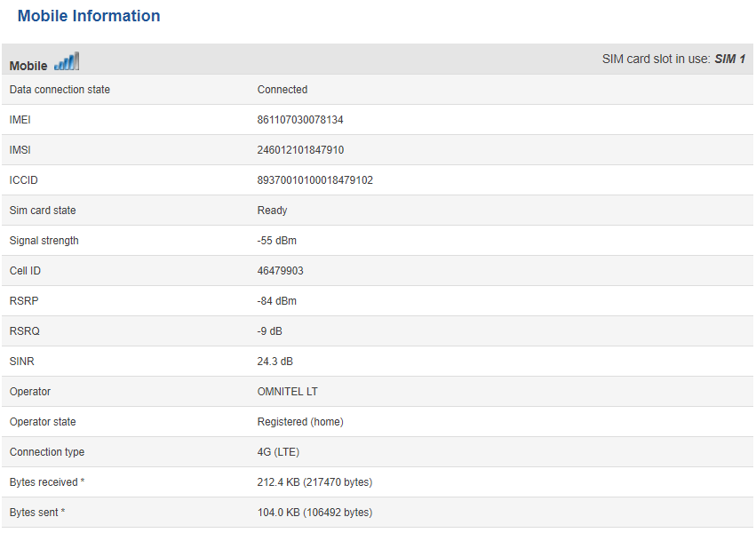Click the SIM 1 slot indicator text
This screenshot has width=756, height=533.
[x=729, y=59]
